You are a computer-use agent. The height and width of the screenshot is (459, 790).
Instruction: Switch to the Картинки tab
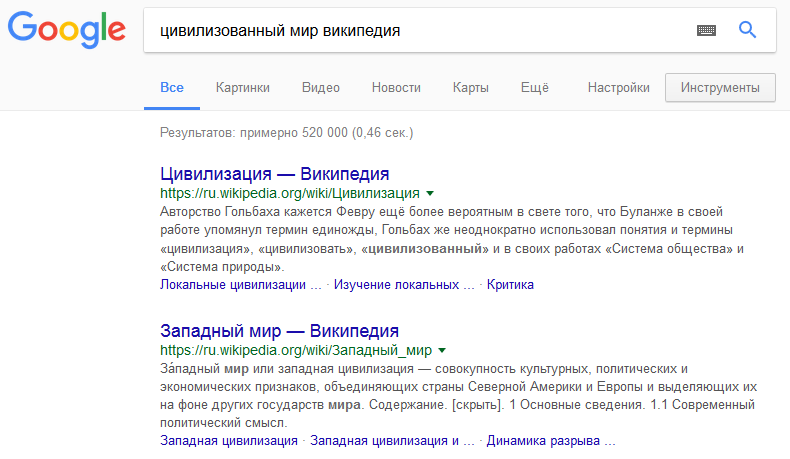point(243,88)
